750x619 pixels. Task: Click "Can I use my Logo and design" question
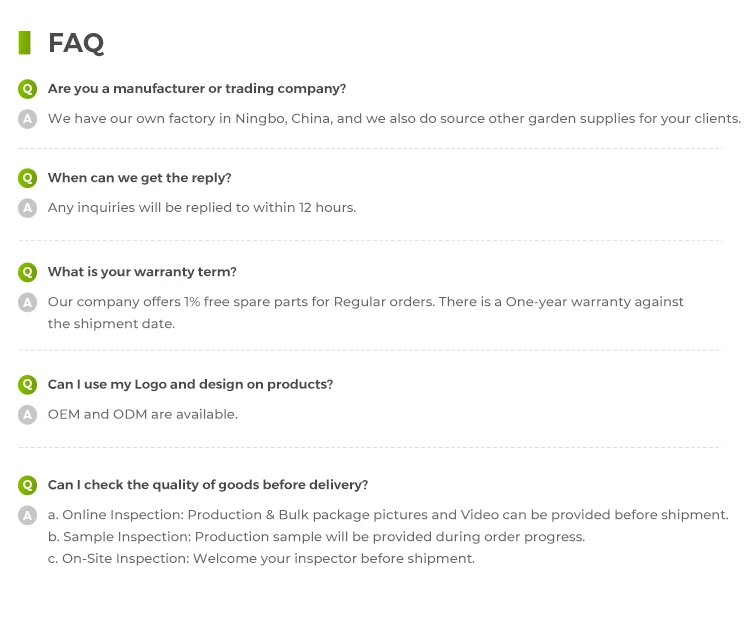[190, 384]
